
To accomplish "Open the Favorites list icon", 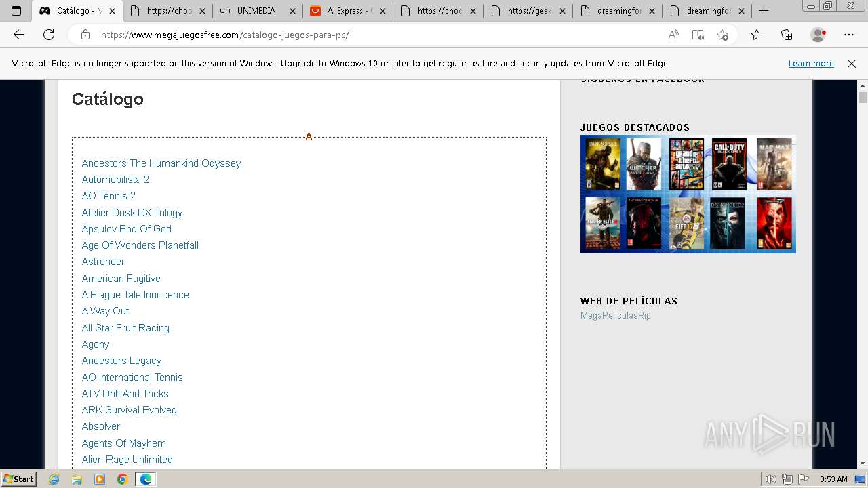I will pyautogui.click(x=757, y=35).
